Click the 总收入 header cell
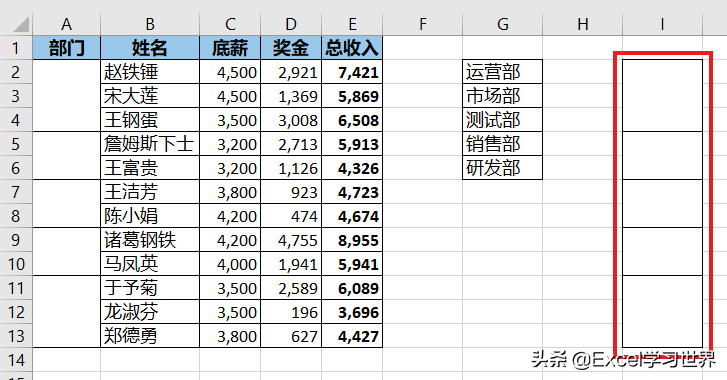 (352, 48)
